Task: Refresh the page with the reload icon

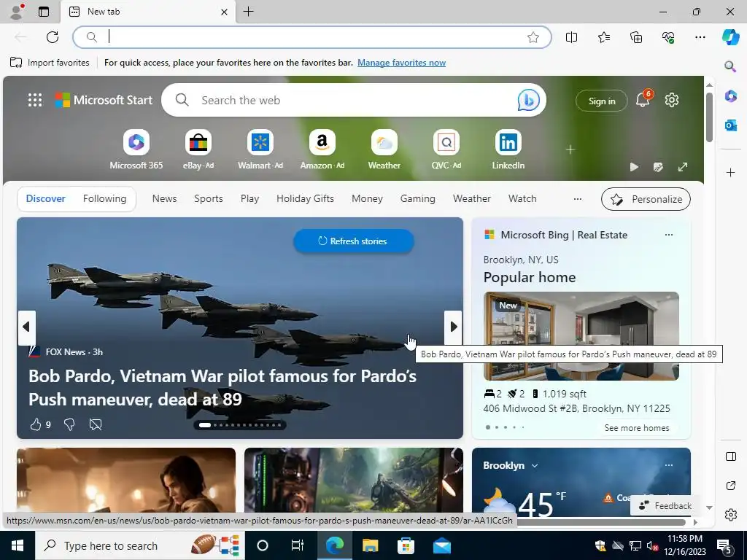Action: (x=53, y=37)
